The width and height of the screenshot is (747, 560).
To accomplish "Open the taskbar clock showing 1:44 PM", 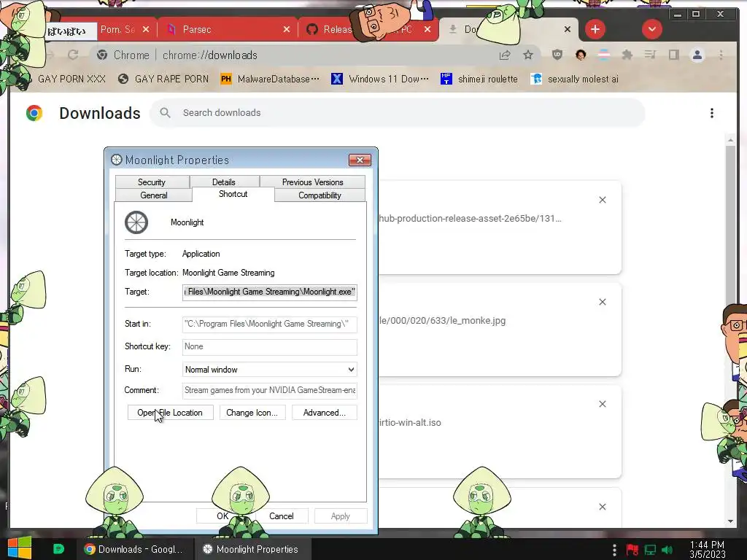I will [x=707, y=550].
